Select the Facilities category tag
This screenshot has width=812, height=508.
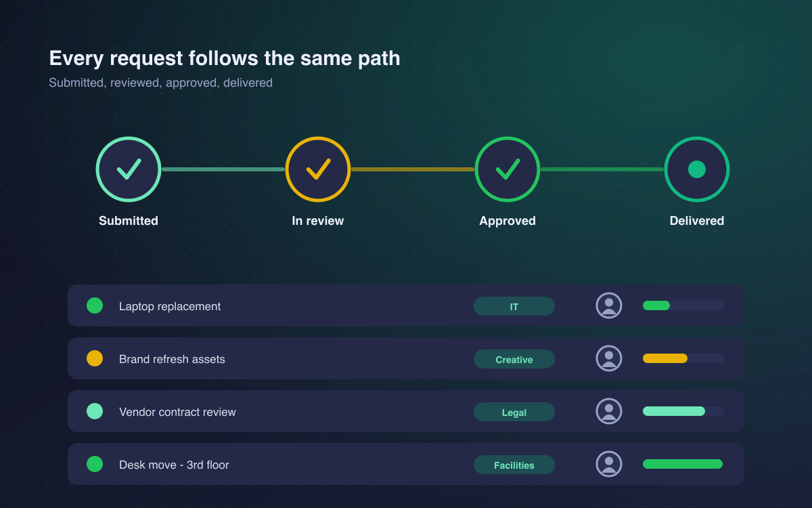[514, 465]
